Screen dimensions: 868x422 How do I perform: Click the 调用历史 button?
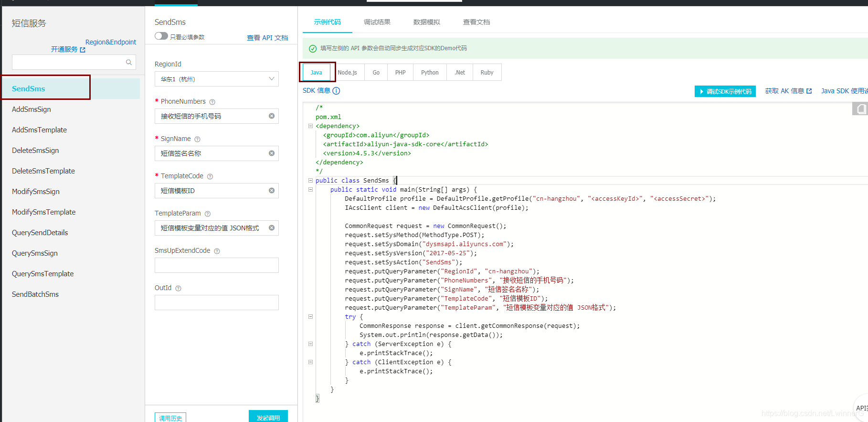coord(170,418)
